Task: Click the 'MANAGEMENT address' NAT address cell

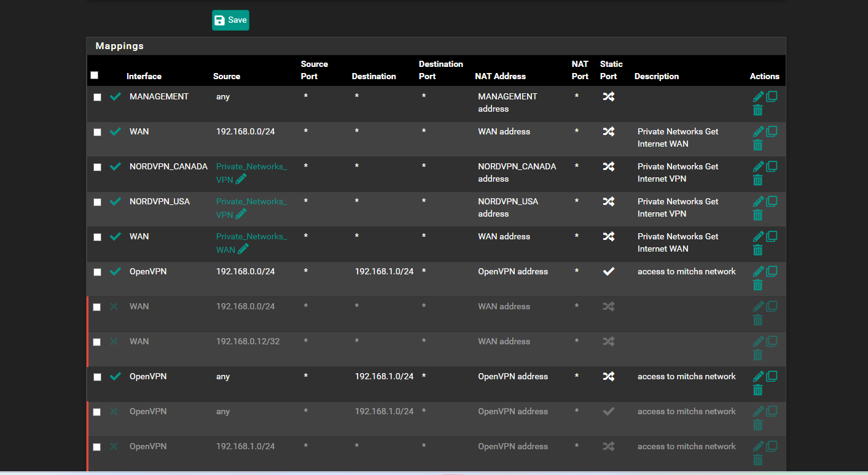Action: [507, 102]
